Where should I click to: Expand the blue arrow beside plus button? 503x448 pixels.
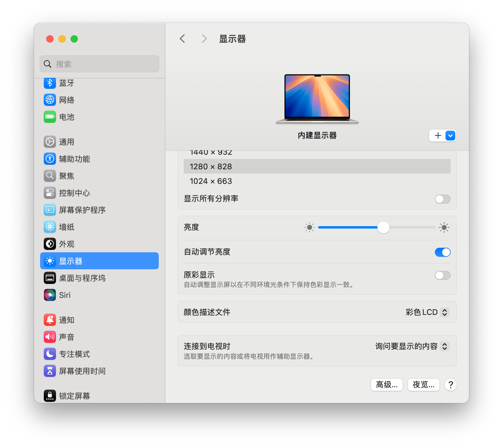point(450,136)
